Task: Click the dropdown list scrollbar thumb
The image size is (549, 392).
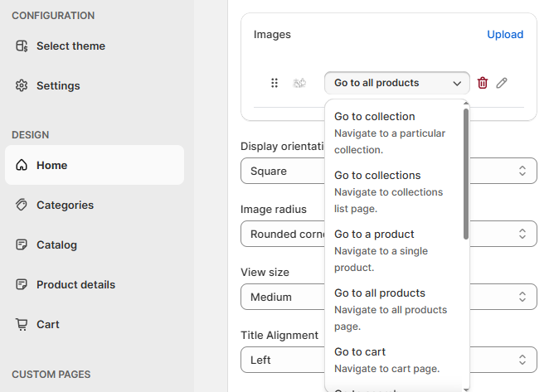Action: coord(466,174)
